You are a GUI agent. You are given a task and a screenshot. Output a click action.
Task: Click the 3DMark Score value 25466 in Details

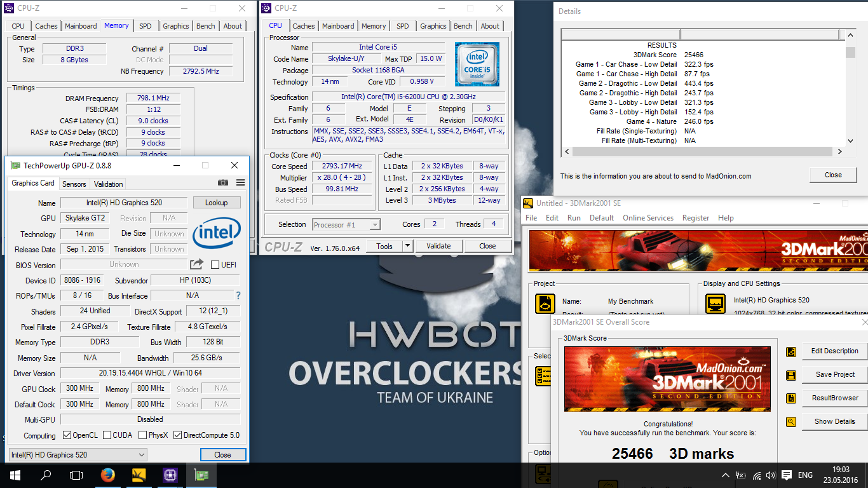click(x=694, y=55)
